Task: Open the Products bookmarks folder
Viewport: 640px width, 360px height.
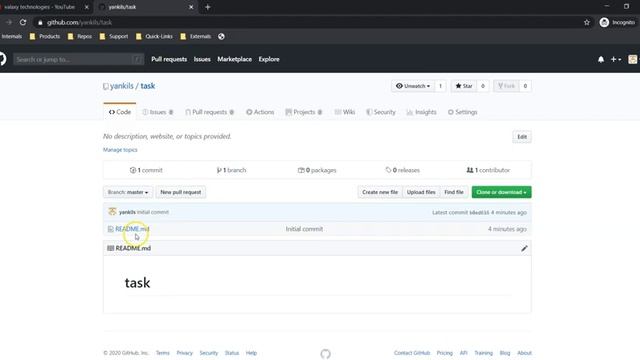Action: pyautogui.click(x=45, y=36)
